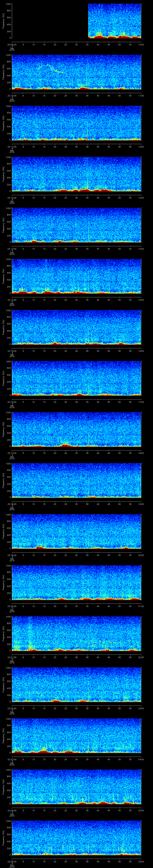Click the 22:18:00 time axis label
Viewport: 153px width, 868px height.
click(x=12, y=504)
